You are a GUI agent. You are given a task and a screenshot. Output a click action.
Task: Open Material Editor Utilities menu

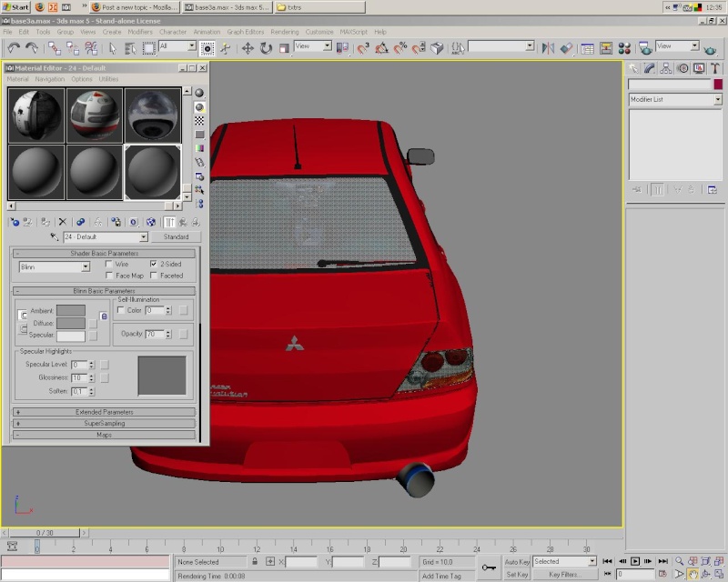tap(108, 79)
